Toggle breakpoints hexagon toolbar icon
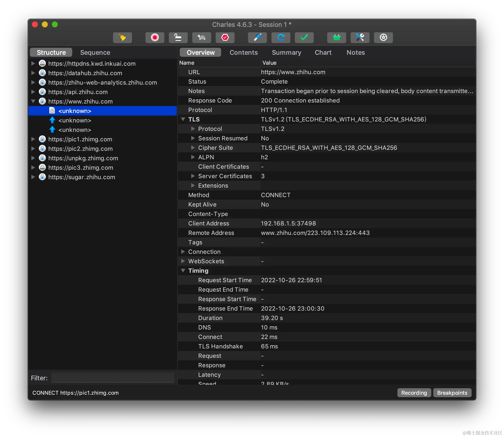This screenshot has width=504, height=437. pos(225,38)
